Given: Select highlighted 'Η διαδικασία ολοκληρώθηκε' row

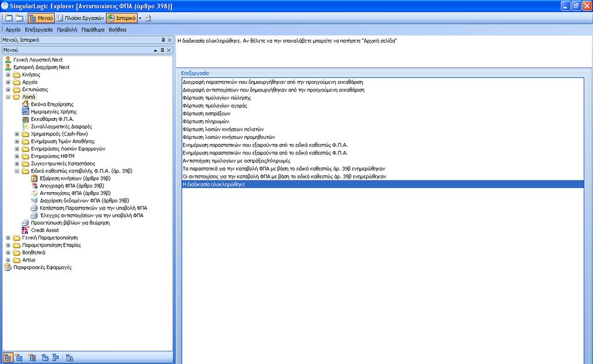Looking at the screenshot, I should pyautogui.click(x=383, y=185).
